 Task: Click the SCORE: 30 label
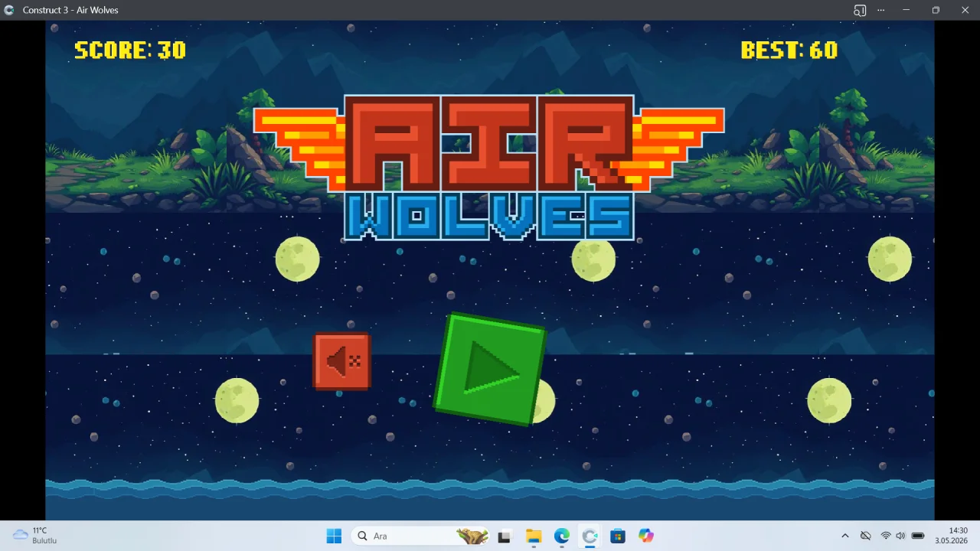(130, 51)
